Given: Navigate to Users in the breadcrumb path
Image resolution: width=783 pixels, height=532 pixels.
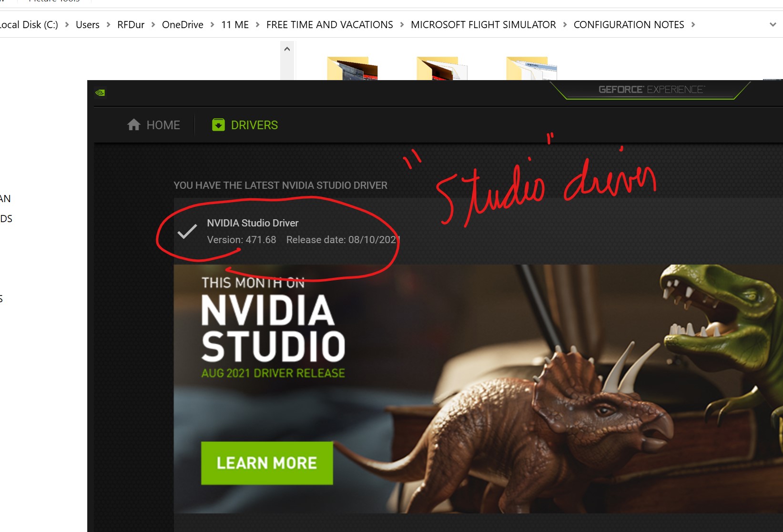Looking at the screenshot, I should [x=88, y=25].
